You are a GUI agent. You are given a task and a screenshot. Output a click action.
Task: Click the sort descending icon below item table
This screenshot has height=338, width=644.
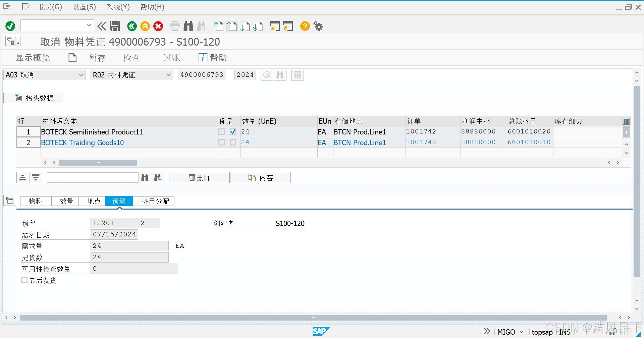pos(36,178)
